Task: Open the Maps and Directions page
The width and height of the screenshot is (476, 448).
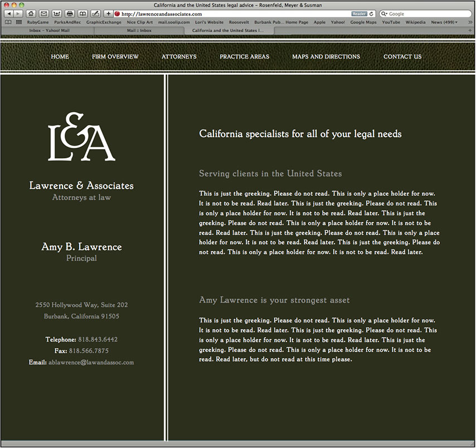Action: point(326,56)
